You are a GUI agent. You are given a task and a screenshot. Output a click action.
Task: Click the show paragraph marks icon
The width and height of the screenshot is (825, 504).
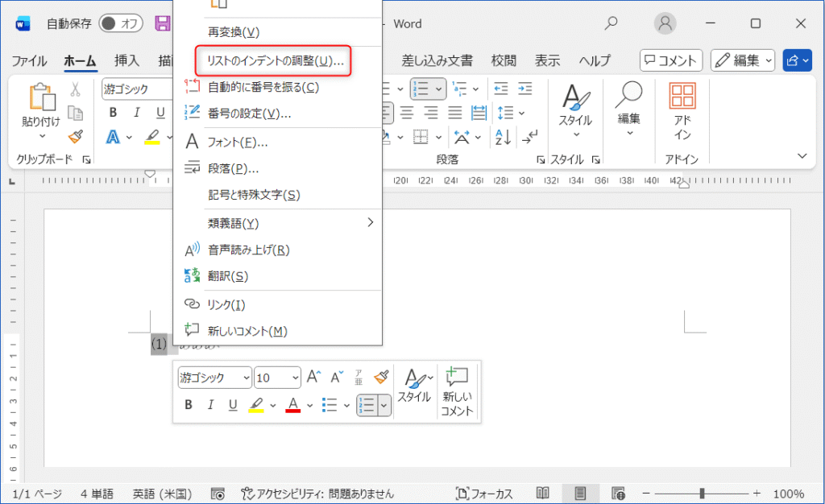pyautogui.click(x=531, y=137)
